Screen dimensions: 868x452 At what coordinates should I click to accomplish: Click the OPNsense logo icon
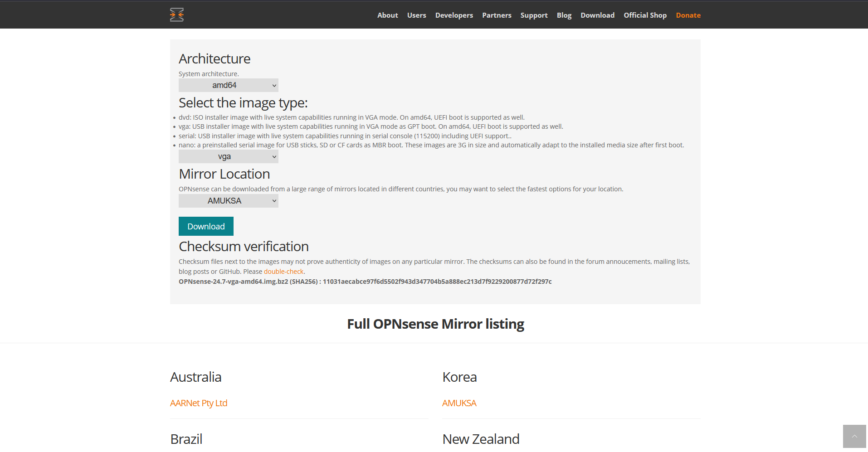pos(177,15)
